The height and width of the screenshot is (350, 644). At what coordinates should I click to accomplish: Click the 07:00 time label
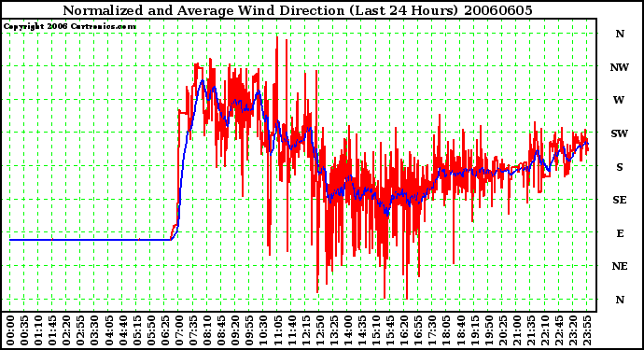pyautogui.click(x=179, y=330)
